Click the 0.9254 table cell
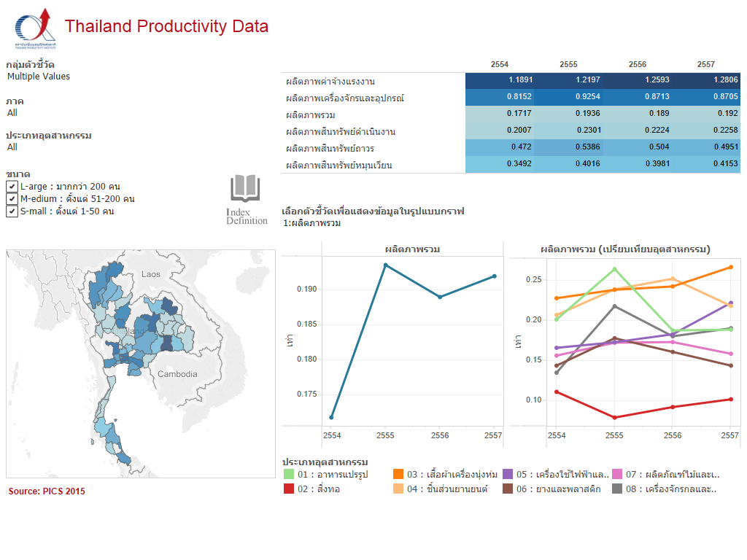Viewport: 747px width, 560px height. (x=568, y=97)
